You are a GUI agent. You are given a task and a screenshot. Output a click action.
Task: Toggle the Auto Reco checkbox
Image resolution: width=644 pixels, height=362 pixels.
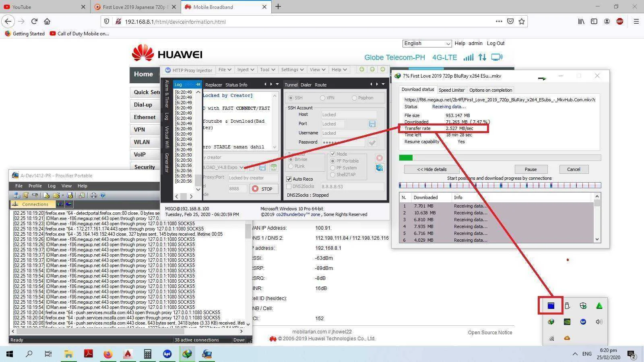(289, 179)
